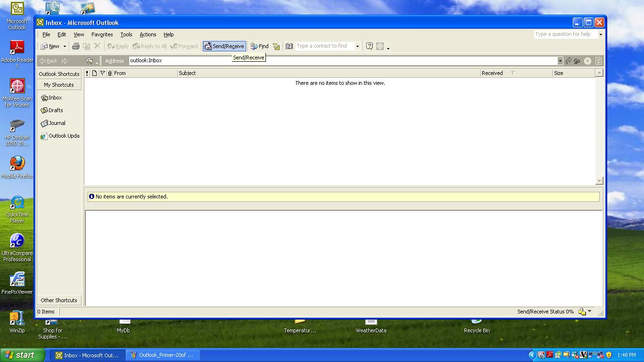Open the Address Book icon
644x362 pixels.
289,46
